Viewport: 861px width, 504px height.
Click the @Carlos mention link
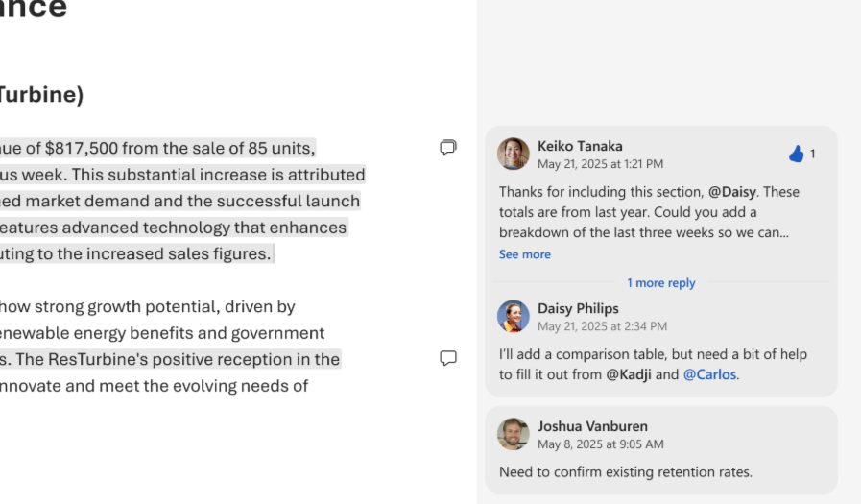tap(709, 374)
